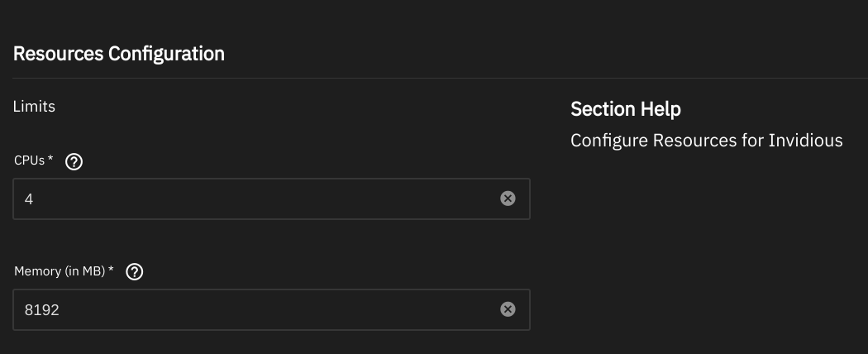The width and height of the screenshot is (868, 354).
Task: Click the divider line under Resources Configuration
Action: pyautogui.click(x=440, y=78)
